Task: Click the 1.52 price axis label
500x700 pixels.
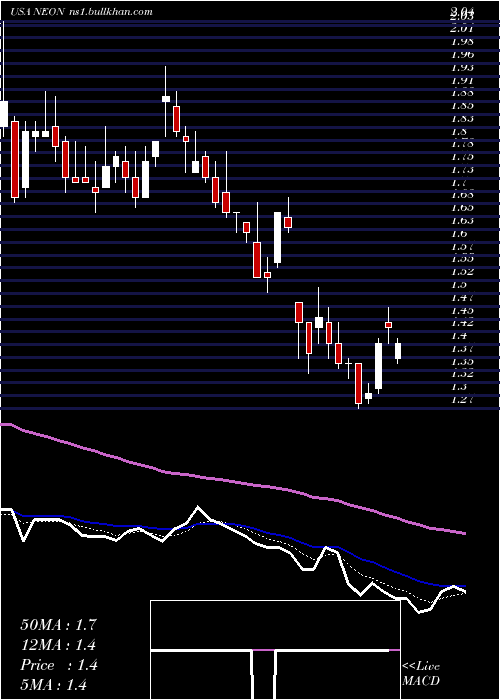Action: 462,271
